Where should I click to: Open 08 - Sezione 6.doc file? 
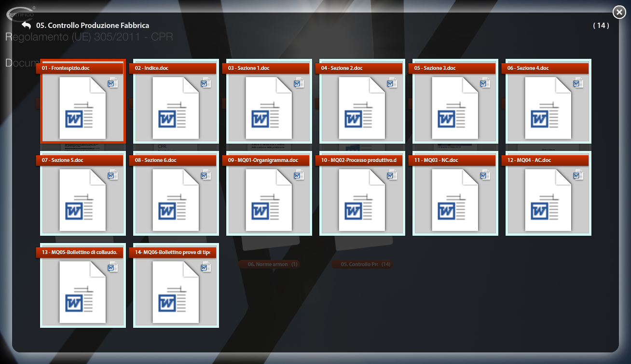click(176, 200)
